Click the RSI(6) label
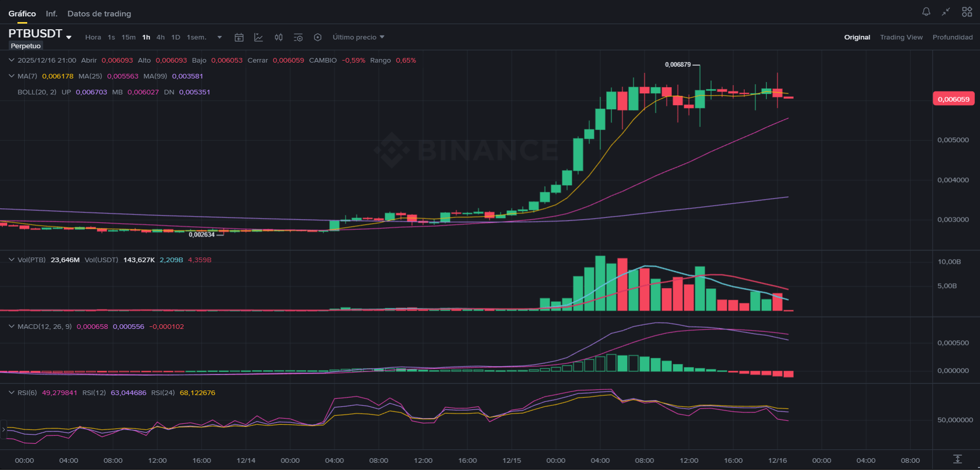This screenshot has width=980, height=470. (x=27, y=393)
